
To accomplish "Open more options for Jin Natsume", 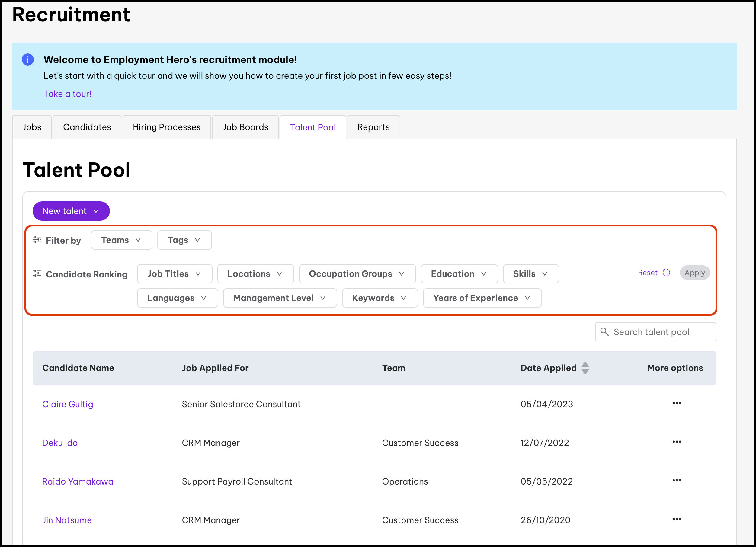I will 676,519.
